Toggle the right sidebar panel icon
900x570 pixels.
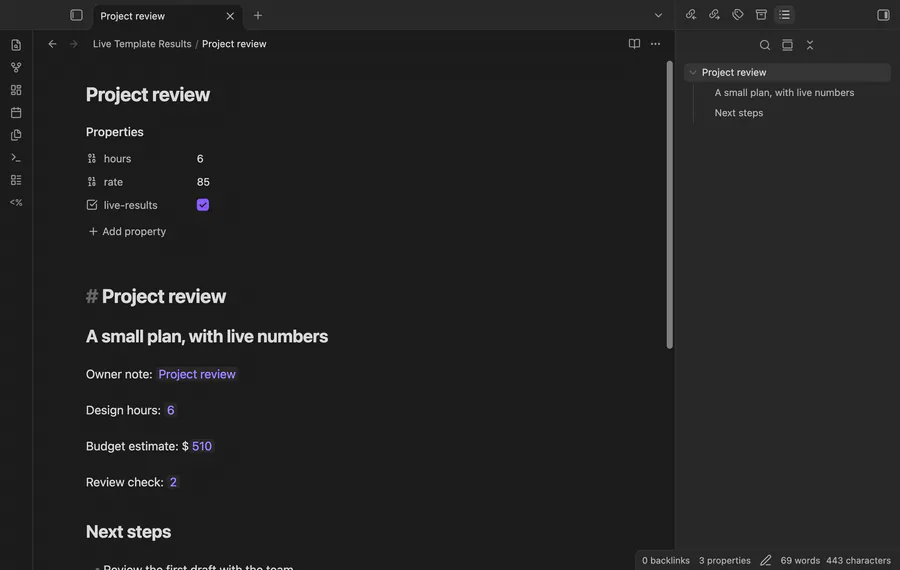pyautogui.click(x=883, y=15)
